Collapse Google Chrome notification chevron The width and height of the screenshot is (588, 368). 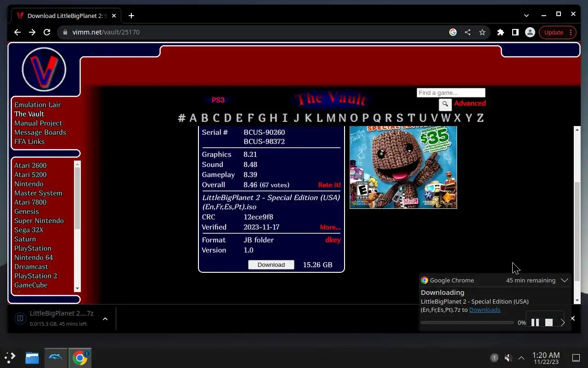565,280
